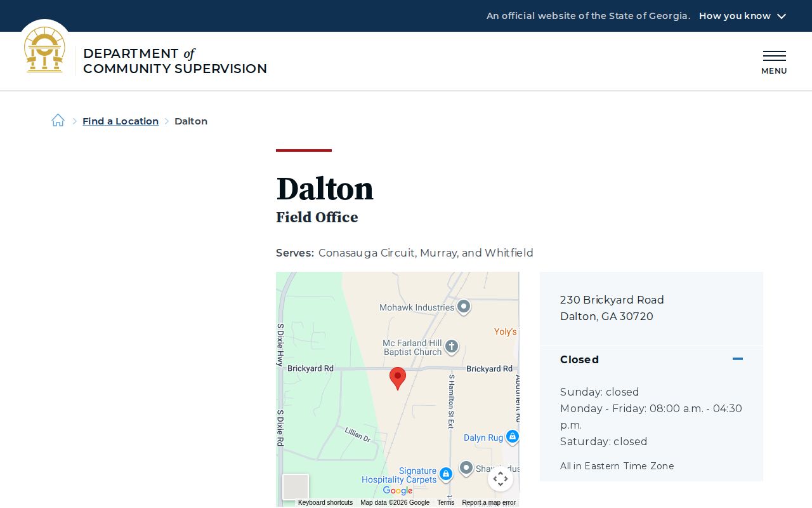
Task: Click 'Sunday: closed' hours line
Action: click(x=599, y=392)
